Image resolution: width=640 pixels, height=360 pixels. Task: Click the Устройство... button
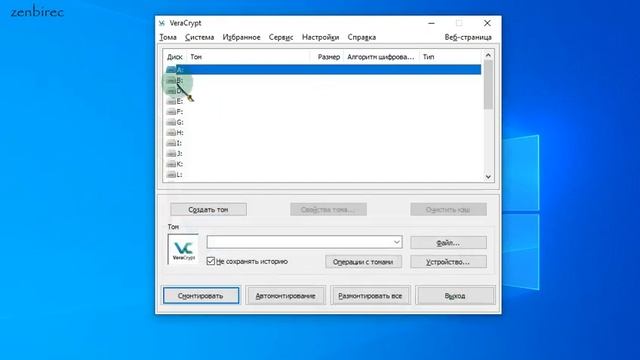point(448,262)
